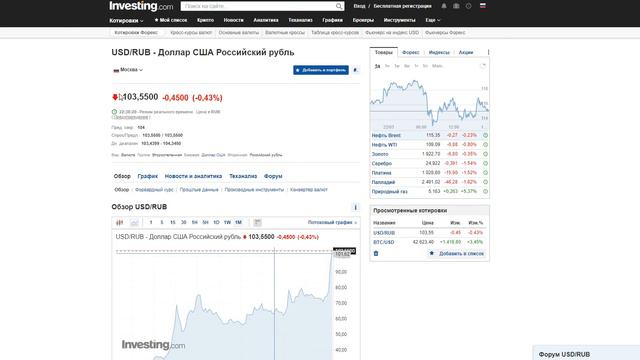640x360 pixels.
Task: Click Бесплатная регистрация link
Action: (x=402, y=6)
